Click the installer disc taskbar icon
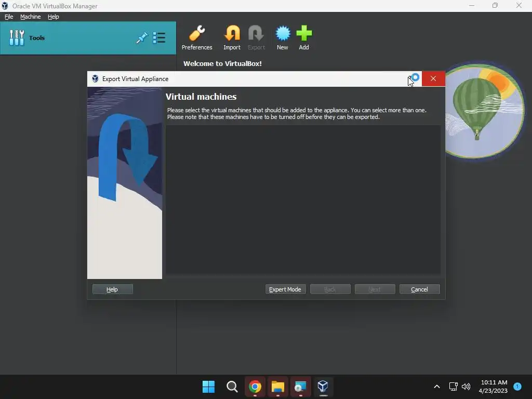The width and height of the screenshot is (532, 399). 300,387
